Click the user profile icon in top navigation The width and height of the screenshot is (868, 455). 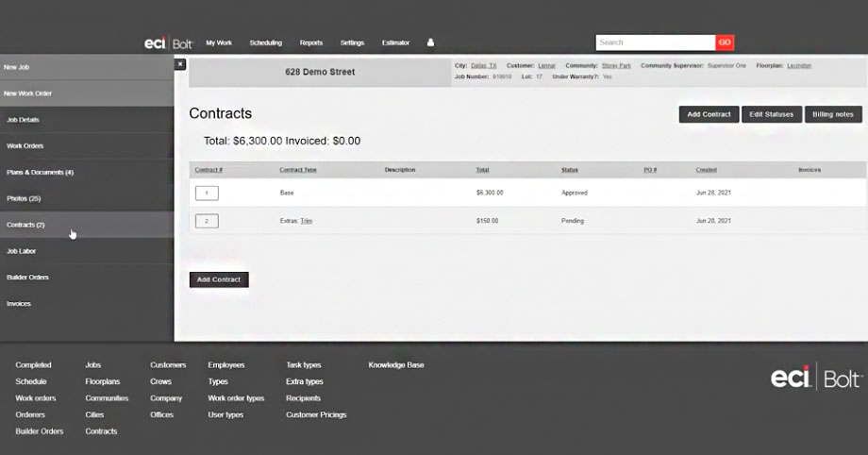(431, 42)
